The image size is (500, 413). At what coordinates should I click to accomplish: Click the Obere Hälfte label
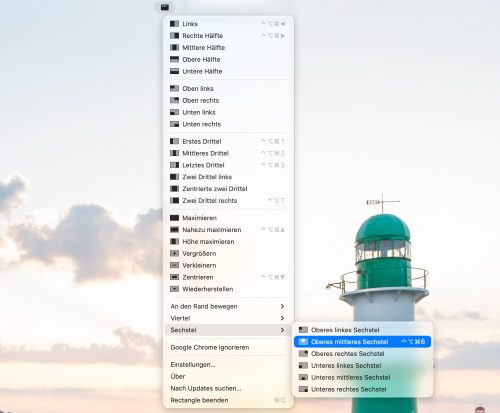(x=201, y=59)
